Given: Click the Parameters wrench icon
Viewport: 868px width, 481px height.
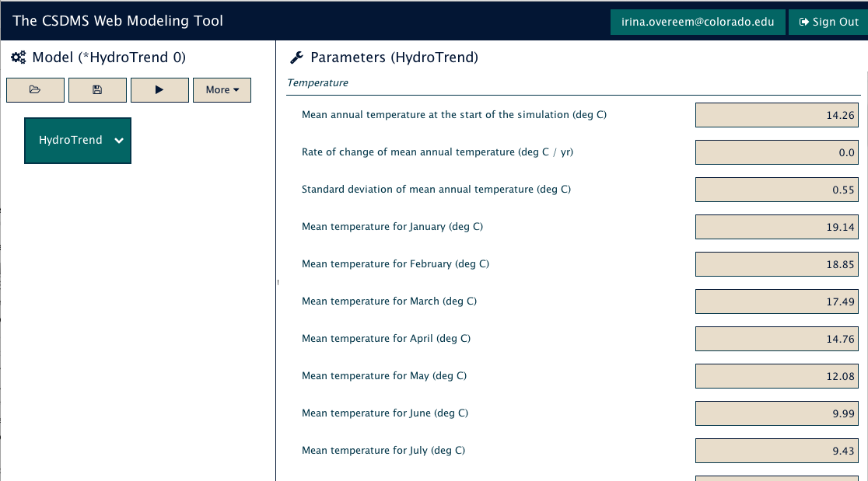Looking at the screenshot, I should coord(296,58).
